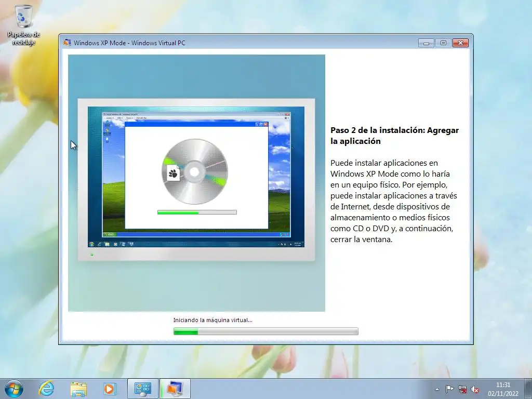
Task: Launch Internet Explorer from the taskbar
Action: pos(46,389)
